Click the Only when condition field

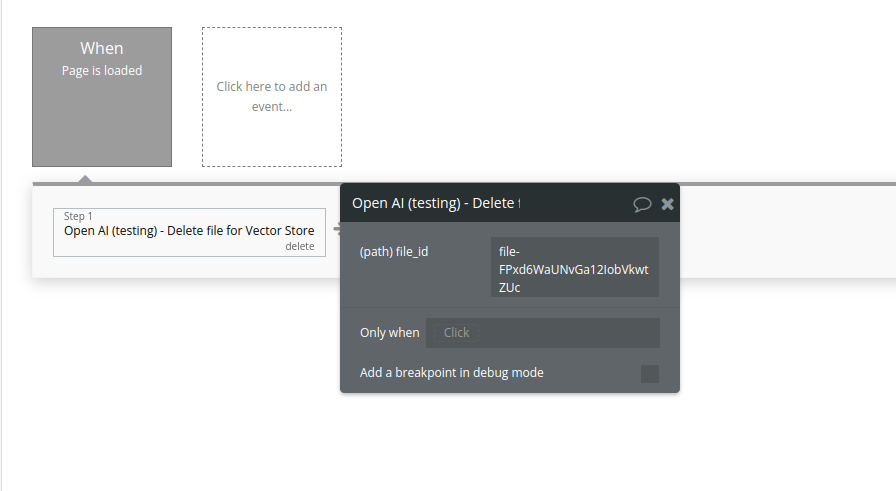point(543,333)
